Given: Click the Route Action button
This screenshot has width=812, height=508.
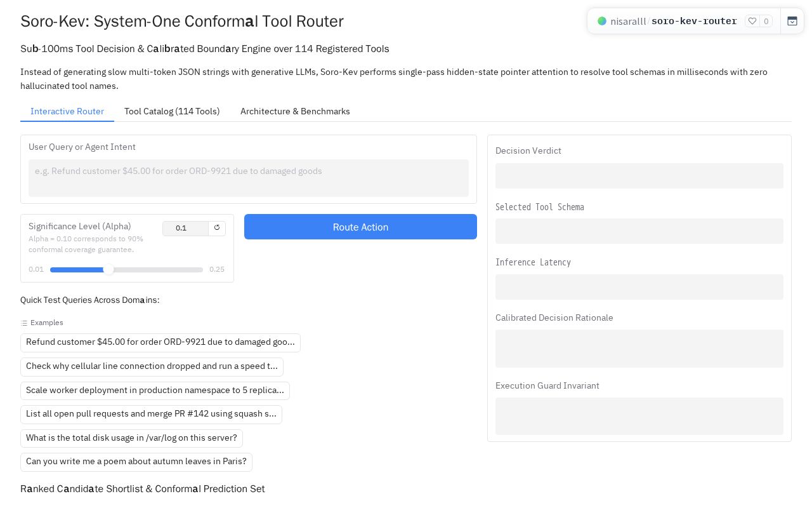Looking at the screenshot, I should pos(360,227).
